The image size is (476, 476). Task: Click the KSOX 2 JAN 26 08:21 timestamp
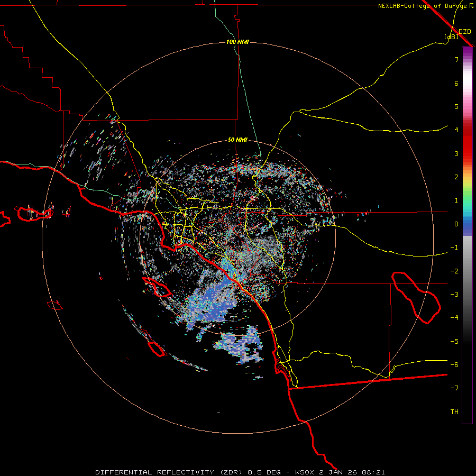(x=340, y=472)
